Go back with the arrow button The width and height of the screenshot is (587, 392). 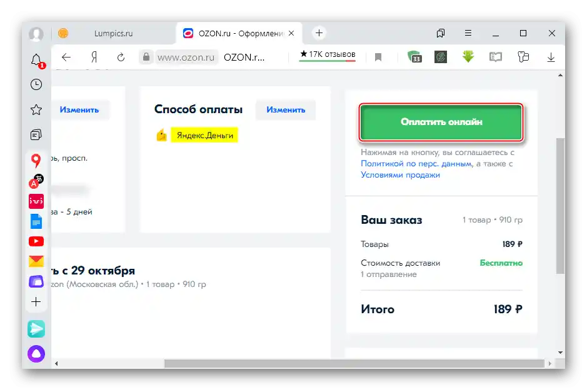pos(66,58)
